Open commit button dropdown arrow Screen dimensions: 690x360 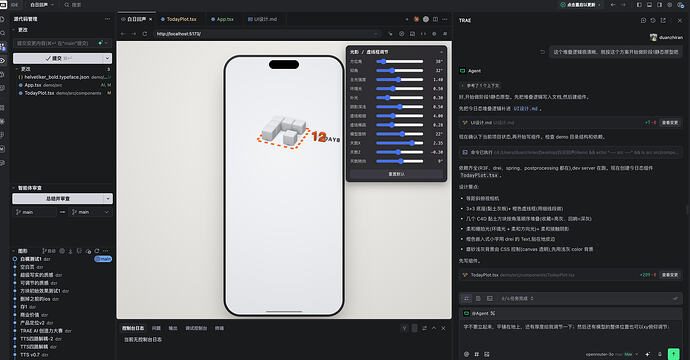107,59
